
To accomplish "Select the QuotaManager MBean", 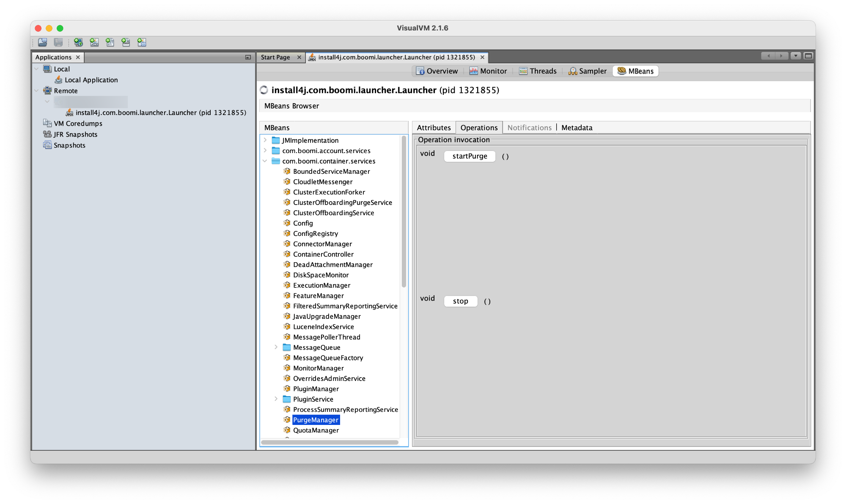I will click(x=316, y=430).
